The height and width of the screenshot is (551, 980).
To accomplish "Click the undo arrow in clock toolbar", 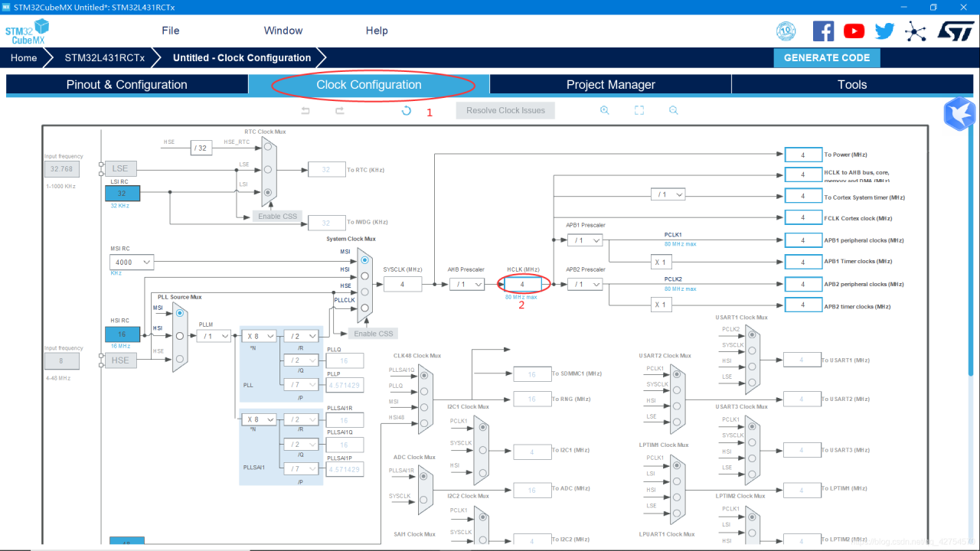I will (x=305, y=110).
